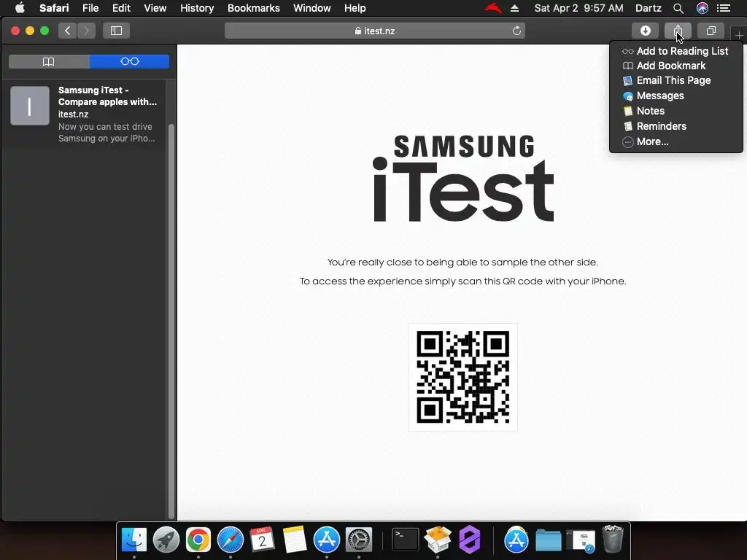Open the Bookmarks menu
The width and height of the screenshot is (747, 560).
(x=253, y=8)
